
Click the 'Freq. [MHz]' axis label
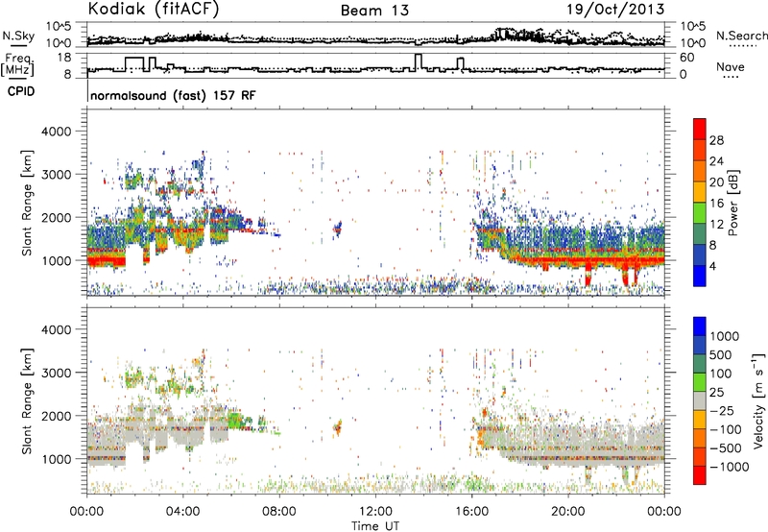[x=18, y=64]
